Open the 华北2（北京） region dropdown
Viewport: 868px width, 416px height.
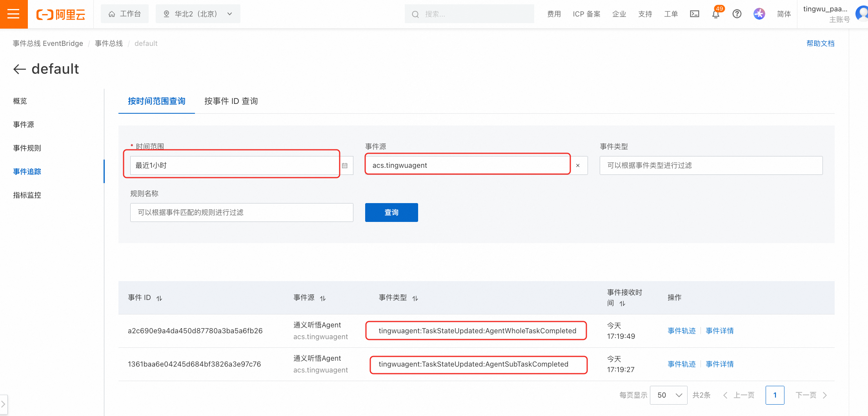pos(198,14)
